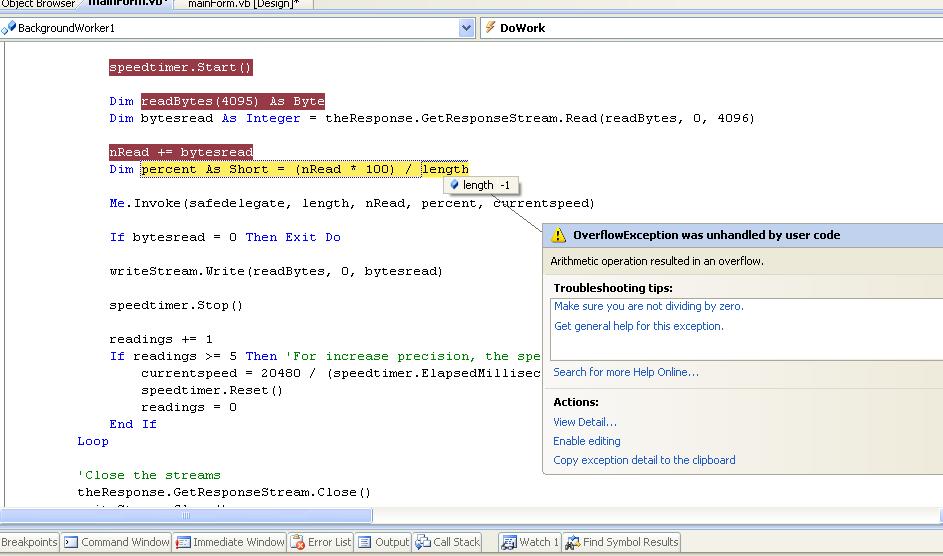Click the writeStream.Write code line

coord(276,271)
